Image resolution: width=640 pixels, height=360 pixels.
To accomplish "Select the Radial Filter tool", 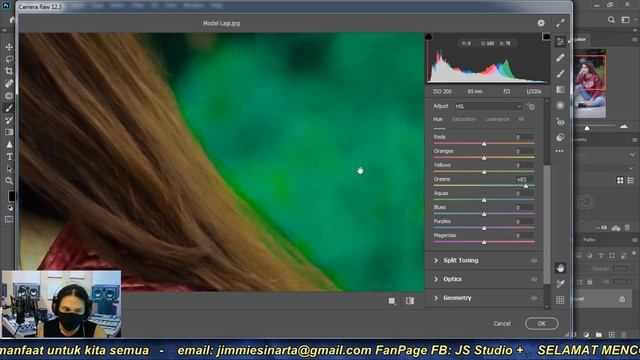I will pos(560,106).
